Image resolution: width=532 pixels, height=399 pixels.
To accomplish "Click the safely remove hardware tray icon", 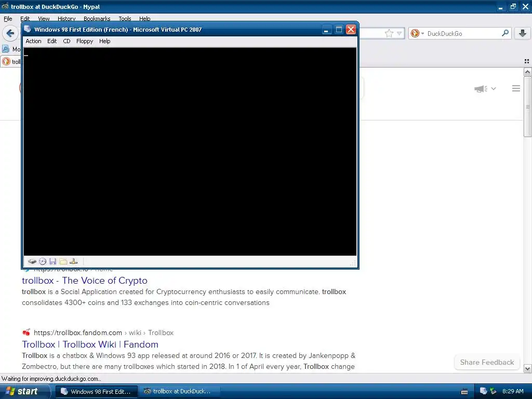I will [493, 391].
